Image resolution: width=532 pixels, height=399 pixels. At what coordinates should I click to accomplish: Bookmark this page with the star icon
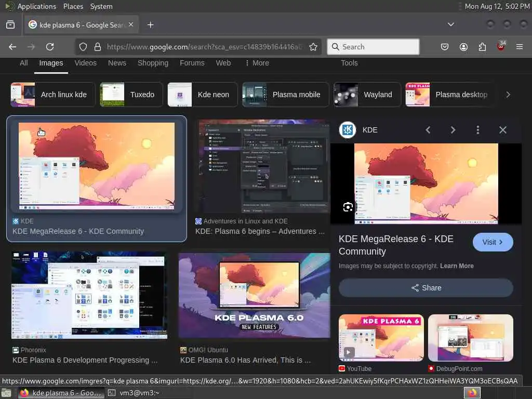pos(313,47)
